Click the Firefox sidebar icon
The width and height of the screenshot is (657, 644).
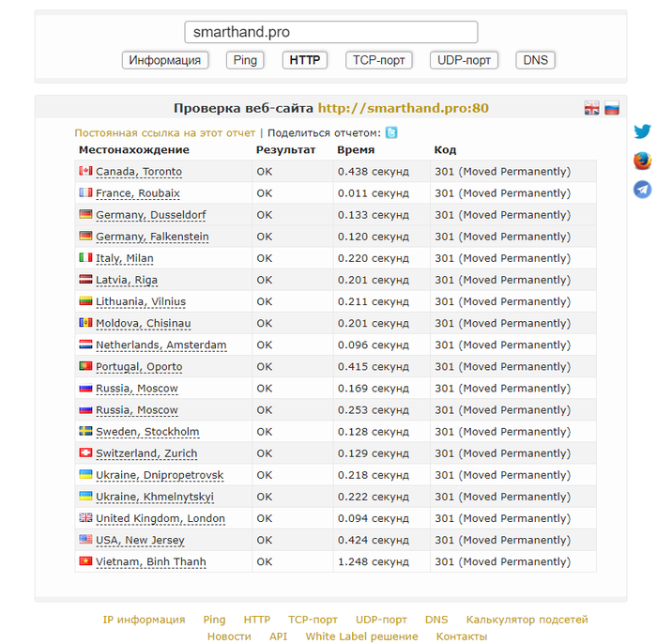point(642,161)
